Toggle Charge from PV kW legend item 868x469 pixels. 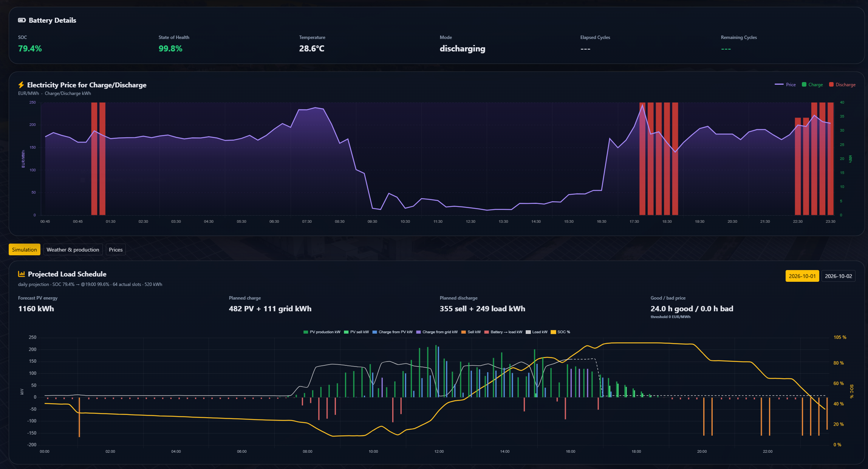[393, 332]
